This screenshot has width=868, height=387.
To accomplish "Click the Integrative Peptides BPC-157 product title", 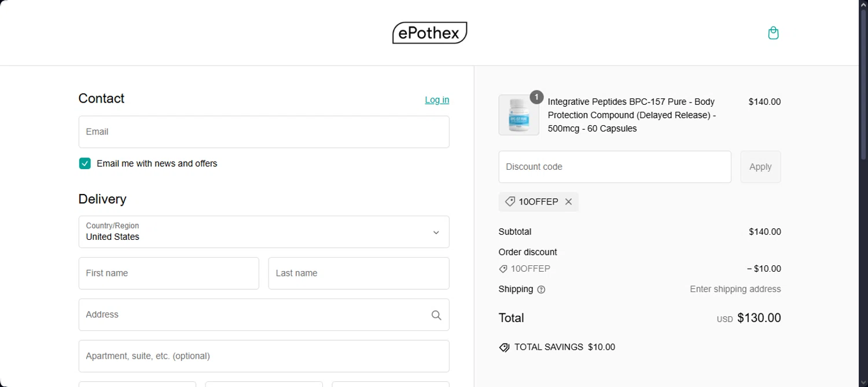I will (x=632, y=115).
